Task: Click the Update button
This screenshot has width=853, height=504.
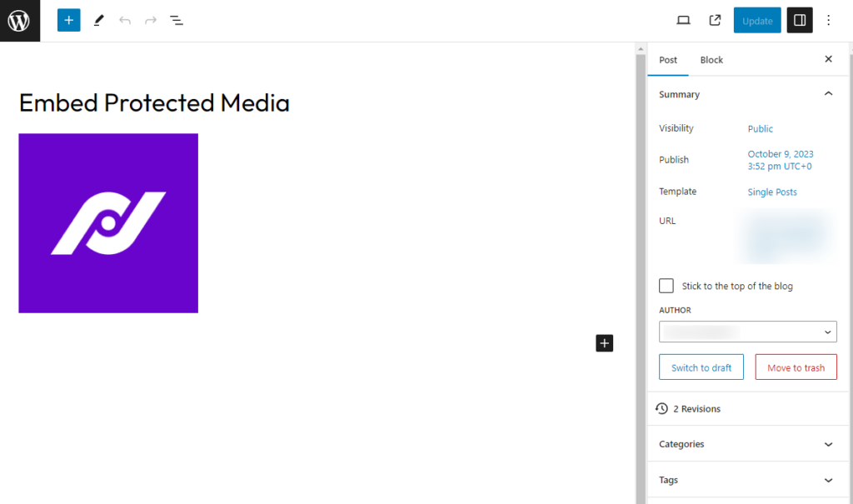Action: pos(756,19)
